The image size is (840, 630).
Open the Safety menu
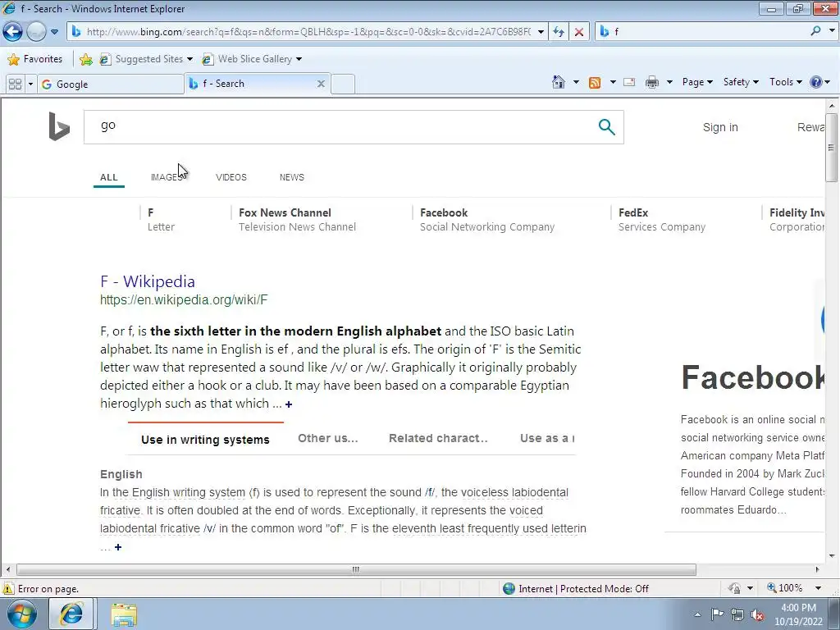(x=741, y=82)
